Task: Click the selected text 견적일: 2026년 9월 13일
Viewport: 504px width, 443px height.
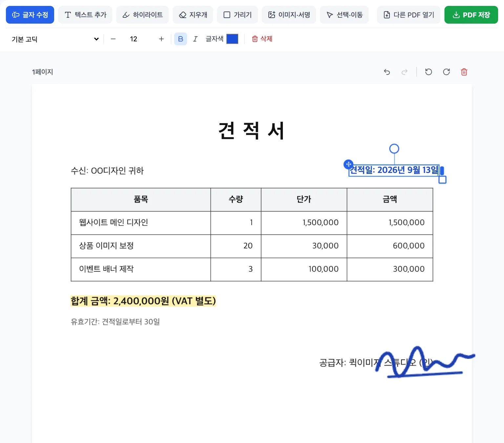Action: (394, 170)
